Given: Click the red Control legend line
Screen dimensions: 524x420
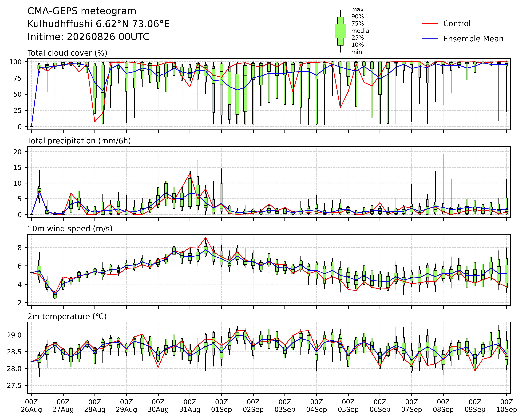Looking at the screenshot, I should click(x=430, y=24).
